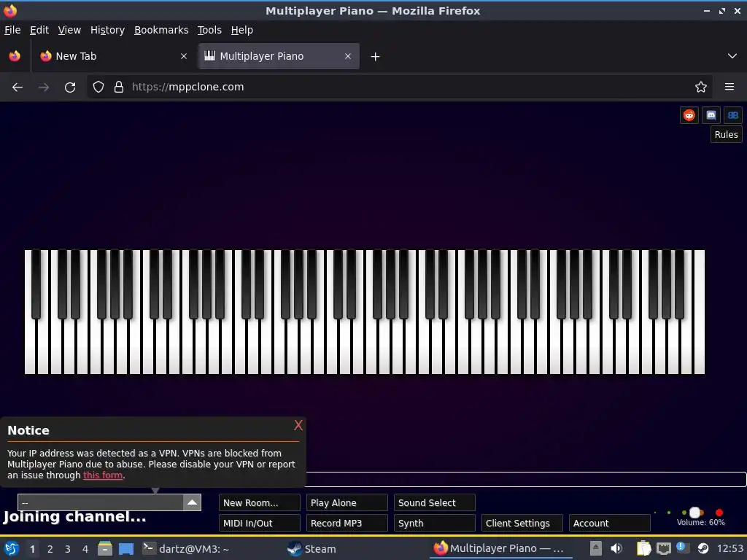Switch to workspace 4

pos(85,549)
